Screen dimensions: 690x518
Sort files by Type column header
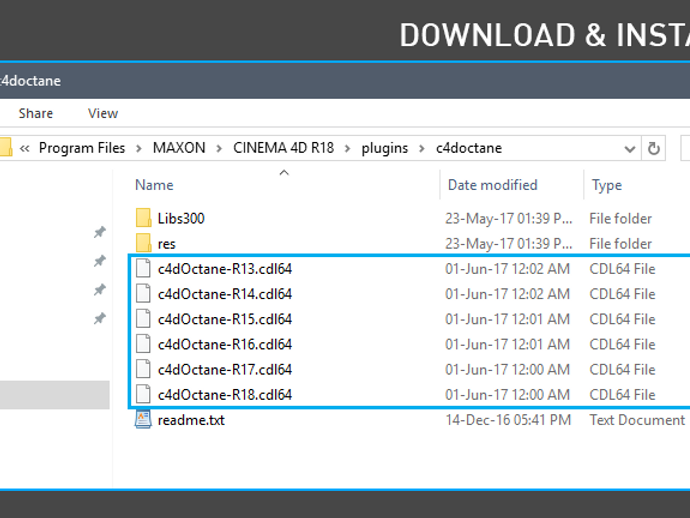pyautogui.click(x=606, y=185)
